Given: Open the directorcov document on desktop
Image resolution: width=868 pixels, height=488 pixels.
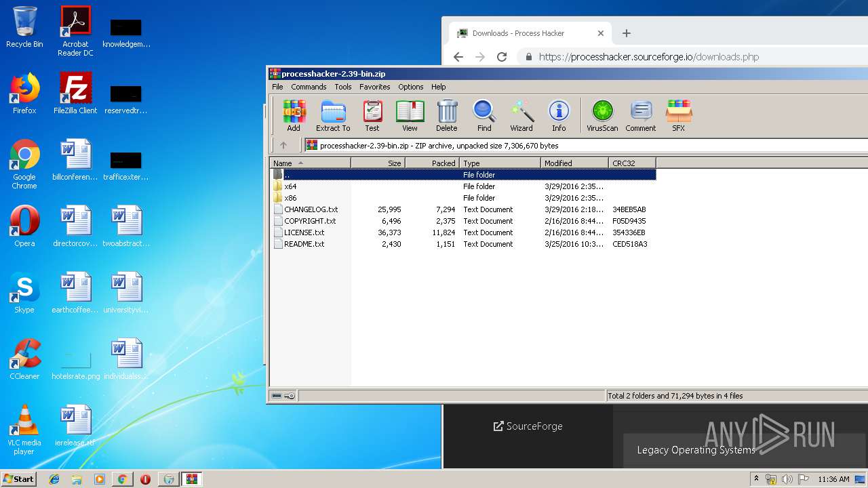Looking at the screenshot, I should [75, 226].
